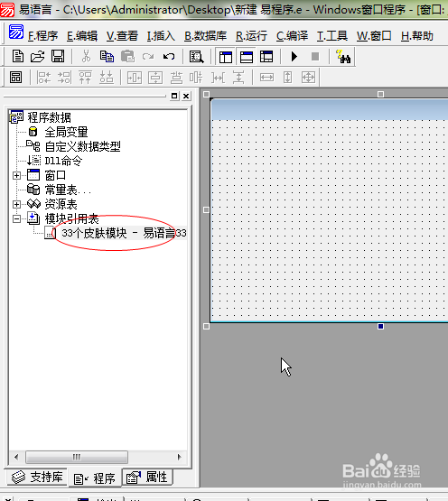Close the left program panel
This screenshot has height=501, width=448.
[186, 96]
